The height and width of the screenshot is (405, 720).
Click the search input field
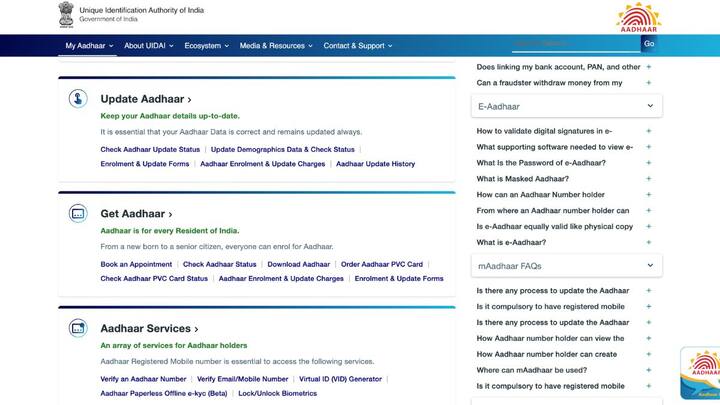click(574, 44)
